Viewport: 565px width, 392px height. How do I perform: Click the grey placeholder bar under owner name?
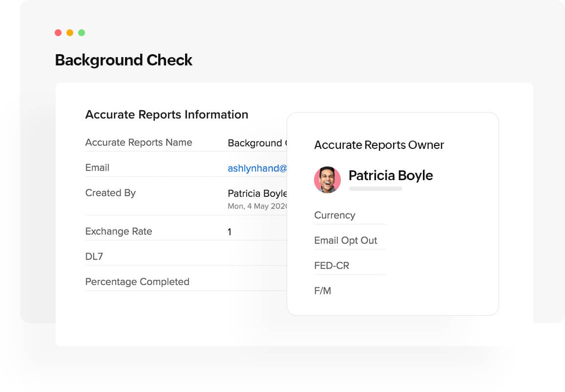[376, 188]
